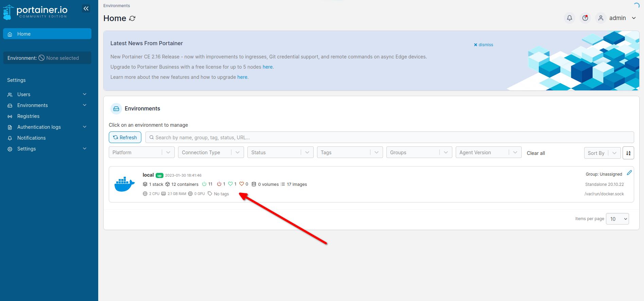Open the local environment name
Viewport: 644px width, 301px height.
(148, 175)
